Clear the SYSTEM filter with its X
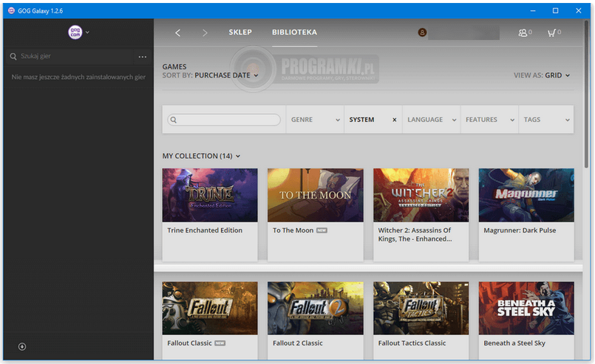 (395, 120)
